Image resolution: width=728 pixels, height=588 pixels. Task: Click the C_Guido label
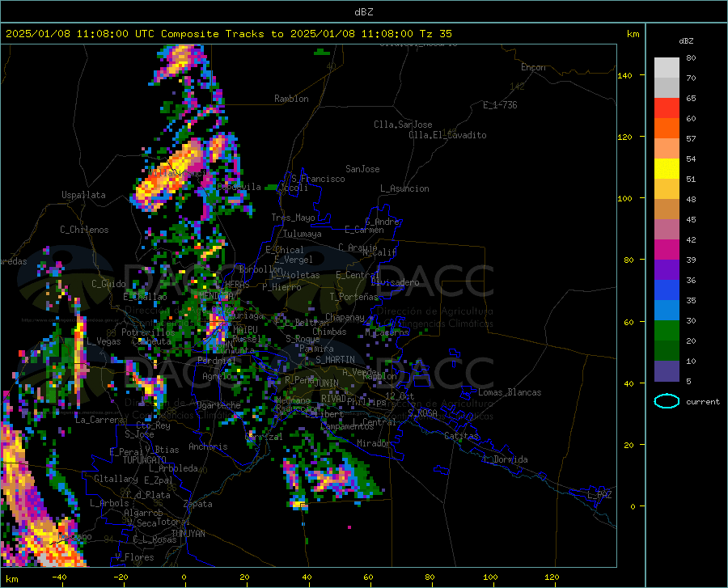[108, 284]
